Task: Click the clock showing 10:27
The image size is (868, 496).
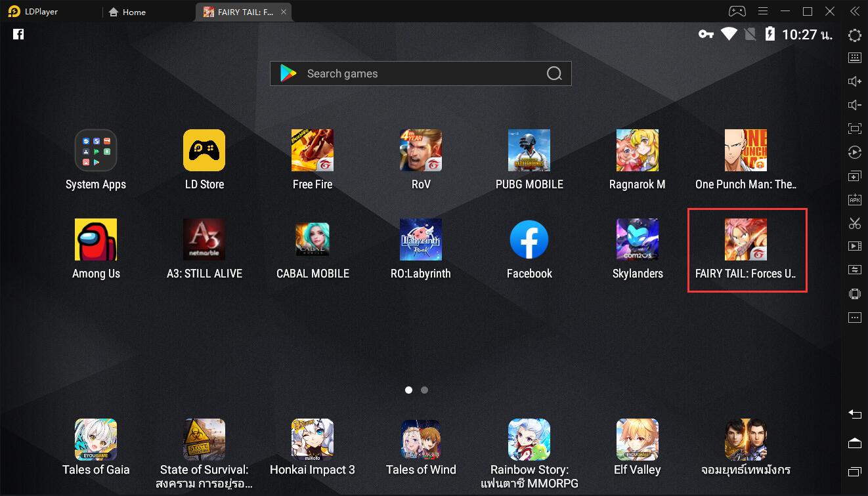Action: [x=807, y=35]
